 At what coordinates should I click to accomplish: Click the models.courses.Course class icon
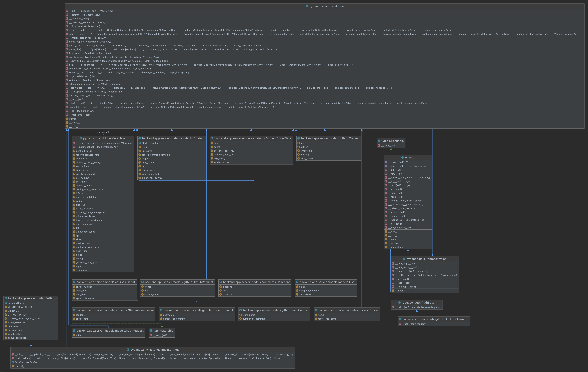[x=316, y=310]
